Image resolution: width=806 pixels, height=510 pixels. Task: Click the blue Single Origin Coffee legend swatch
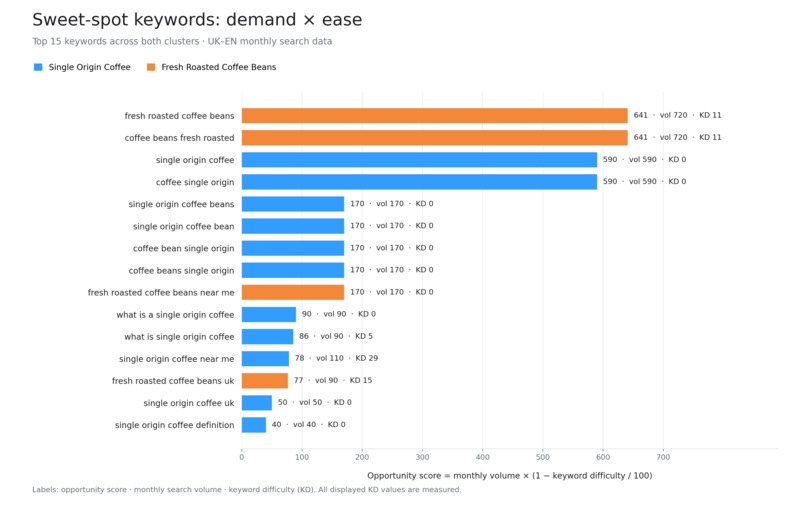[x=38, y=67]
